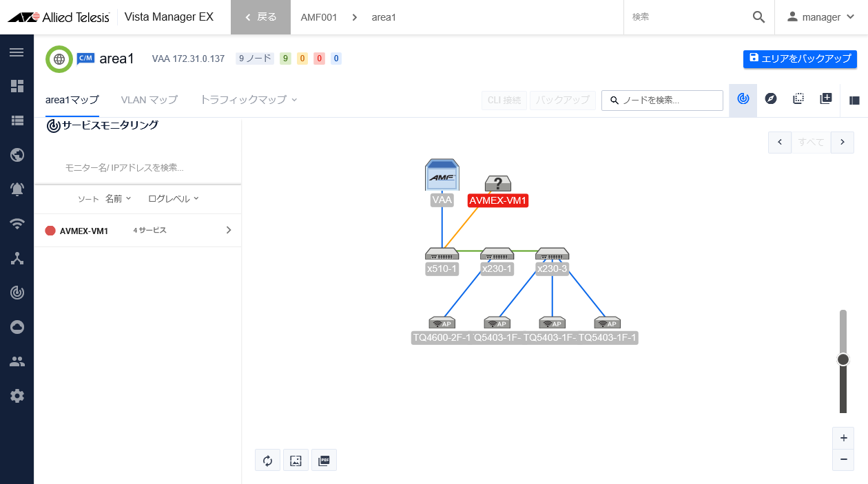
Task: Click the AMF001 breadcrumb
Action: (x=319, y=17)
